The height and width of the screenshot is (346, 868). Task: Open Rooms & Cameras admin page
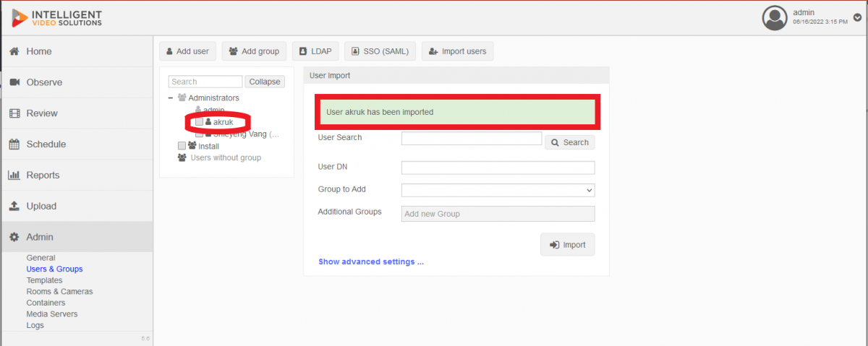click(59, 292)
